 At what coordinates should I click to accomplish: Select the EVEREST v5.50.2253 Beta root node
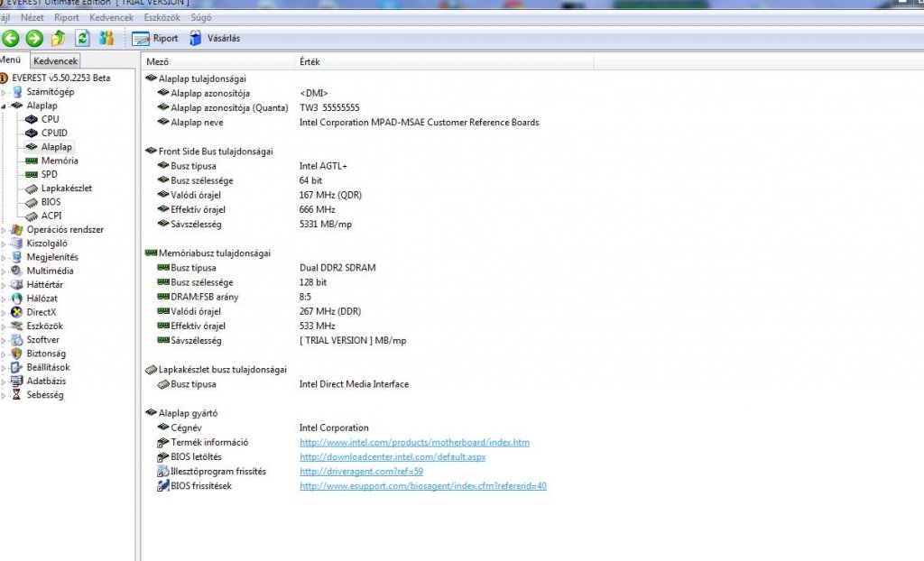[60, 78]
